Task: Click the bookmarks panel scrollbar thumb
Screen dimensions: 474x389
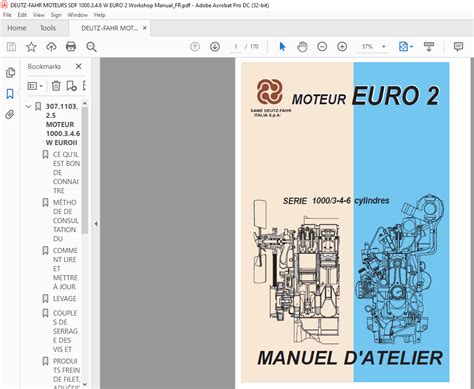Action: click(85, 170)
